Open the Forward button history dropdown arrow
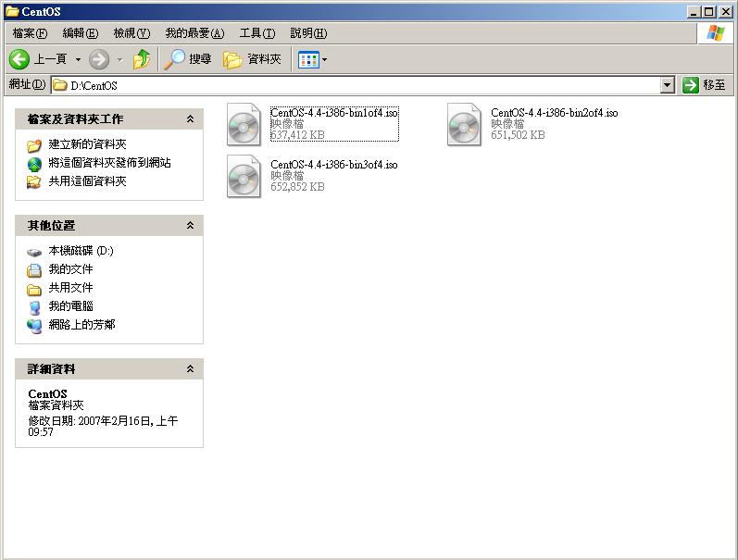 click(120, 60)
